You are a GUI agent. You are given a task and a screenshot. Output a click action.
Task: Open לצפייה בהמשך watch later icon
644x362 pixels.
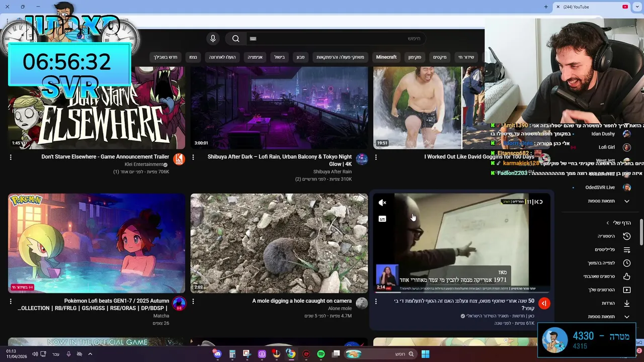[x=626, y=263]
